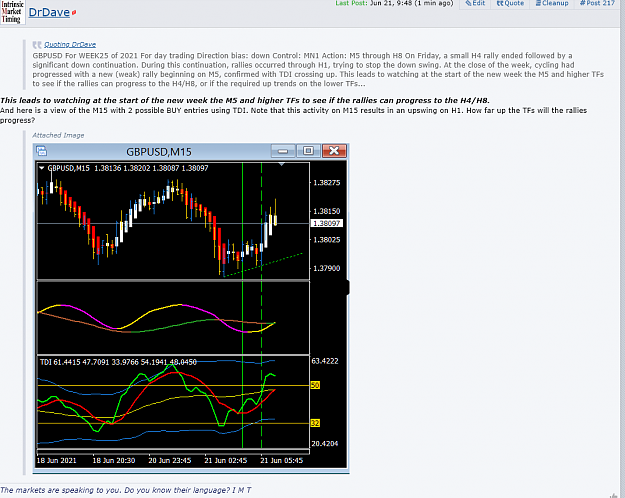
Task: Minimize the GBPUSD,M15 chart window
Action: pyautogui.click(x=283, y=151)
